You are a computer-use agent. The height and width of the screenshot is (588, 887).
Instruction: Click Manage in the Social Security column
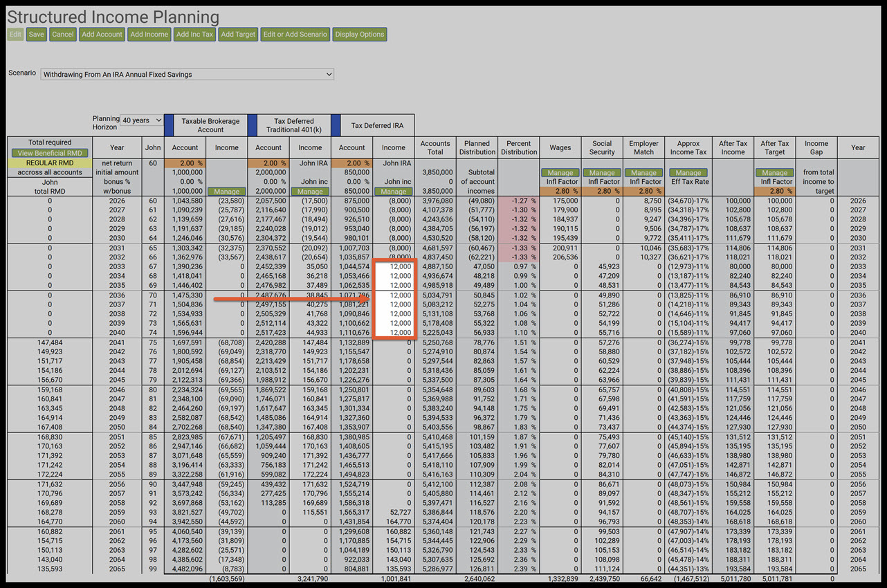(602, 173)
